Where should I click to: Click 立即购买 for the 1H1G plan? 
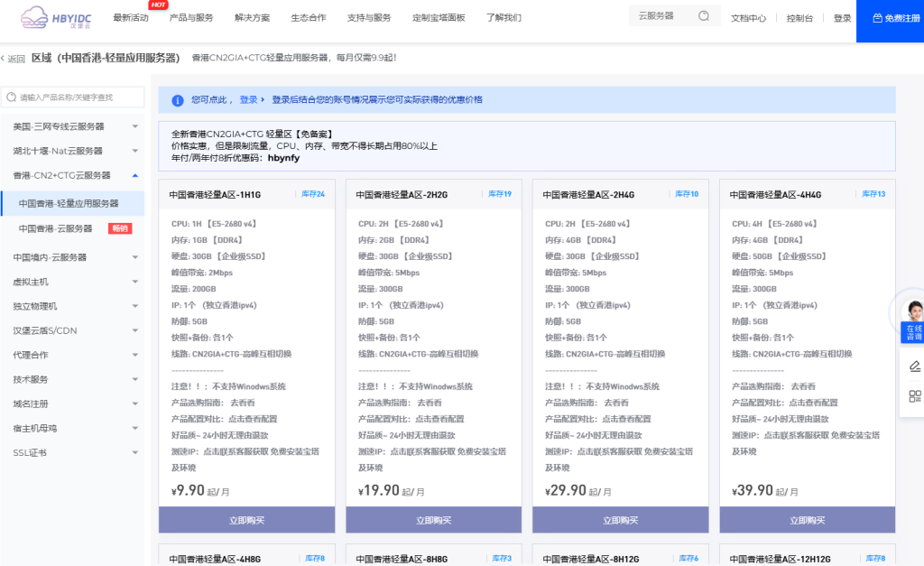(x=246, y=520)
